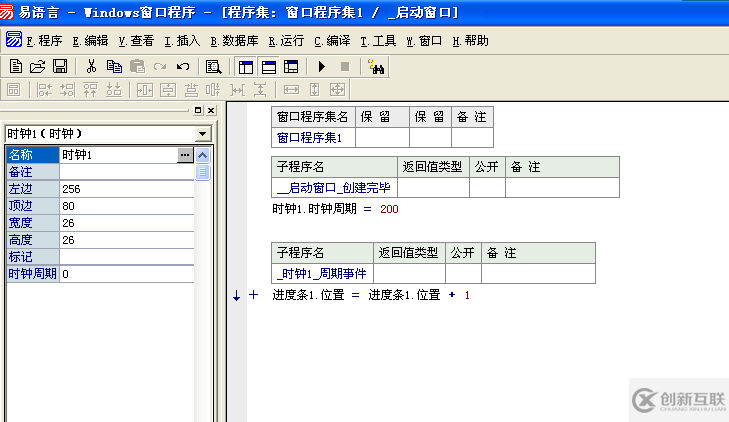The image size is (729, 422).
Task: Open the V.查看 menu
Action: 136,41
